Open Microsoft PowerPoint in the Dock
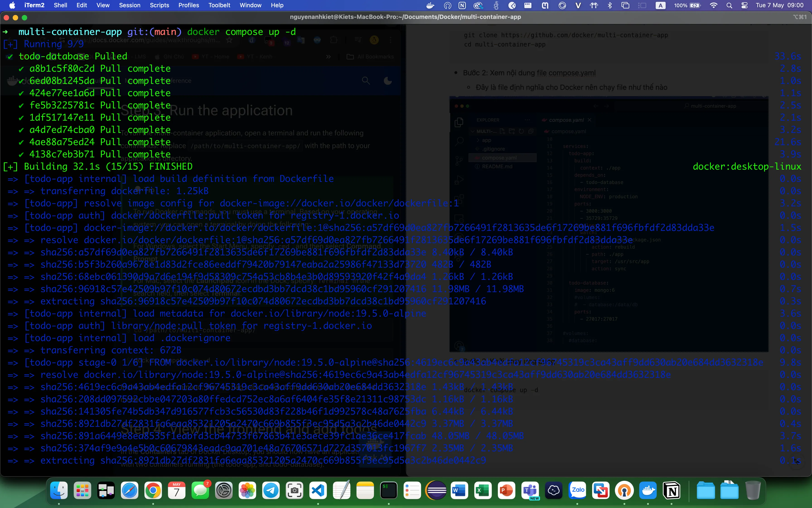 [506, 491]
